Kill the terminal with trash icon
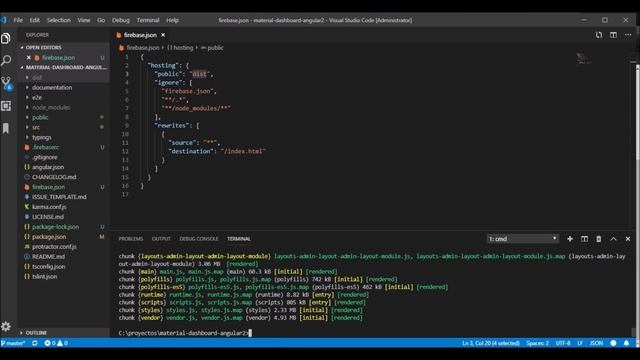 (598, 239)
